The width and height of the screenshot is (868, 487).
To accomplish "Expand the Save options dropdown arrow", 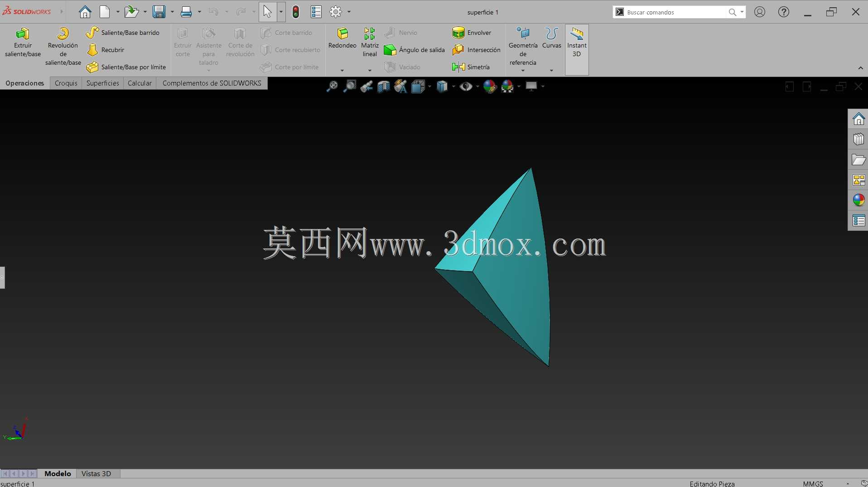I will [172, 12].
